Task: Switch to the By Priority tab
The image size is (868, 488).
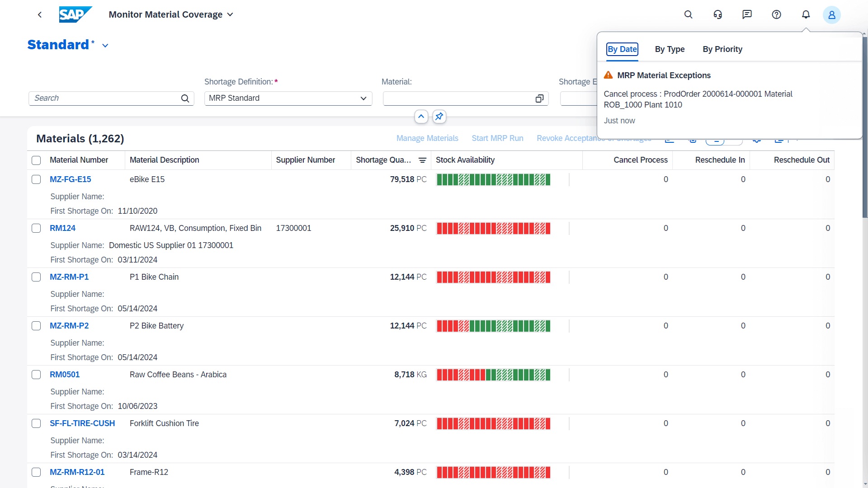Action: 722,49
